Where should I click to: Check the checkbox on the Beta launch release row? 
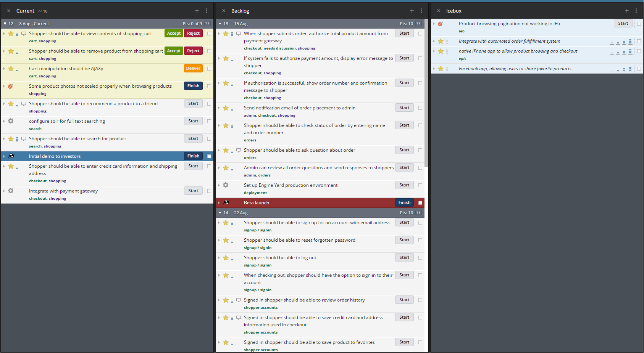(x=420, y=202)
